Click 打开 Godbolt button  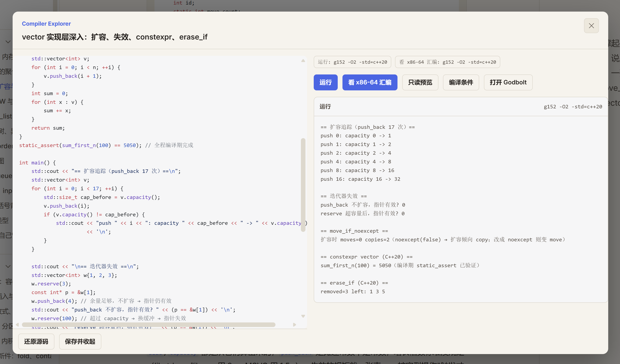508,83
